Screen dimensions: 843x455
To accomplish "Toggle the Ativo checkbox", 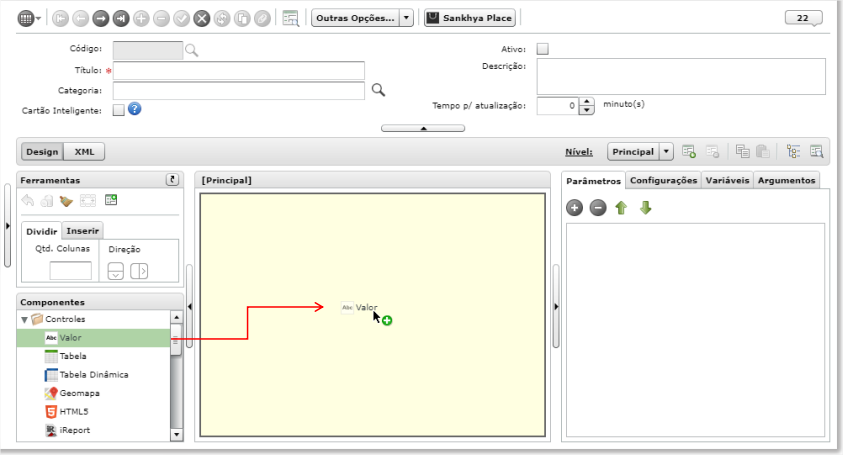I will (x=542, y=49).
